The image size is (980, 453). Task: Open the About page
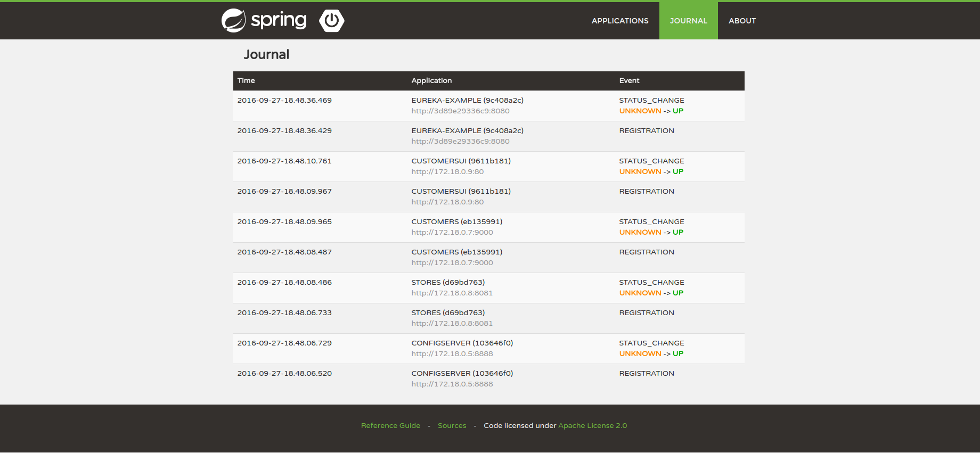click(x=742, y=21)
